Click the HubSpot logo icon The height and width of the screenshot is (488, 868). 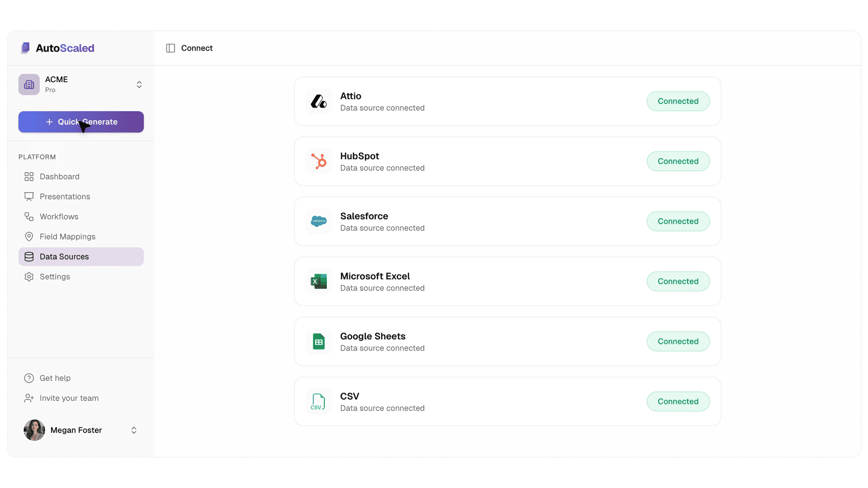(x=319, y=161)
